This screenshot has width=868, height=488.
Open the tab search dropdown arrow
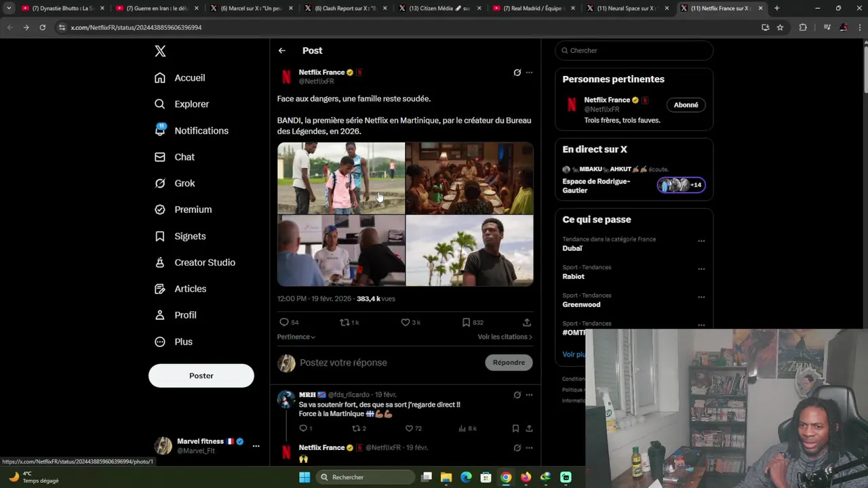pos(9,8)
